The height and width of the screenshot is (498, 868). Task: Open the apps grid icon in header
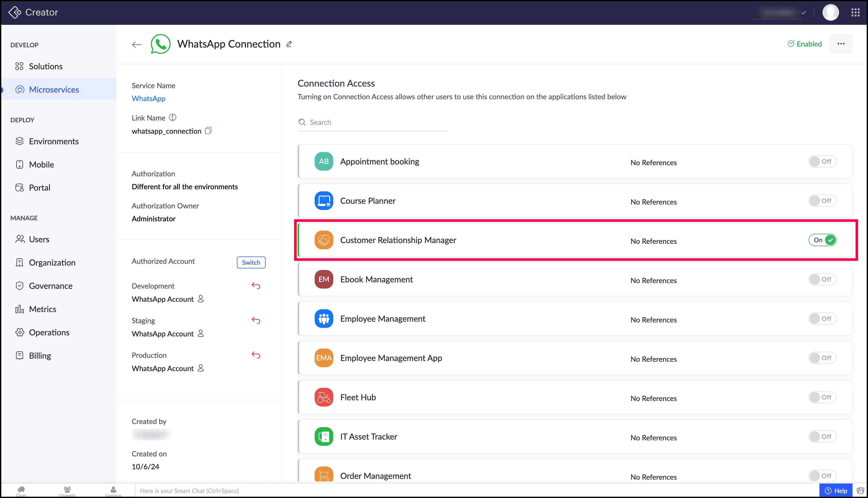point(855,13)
